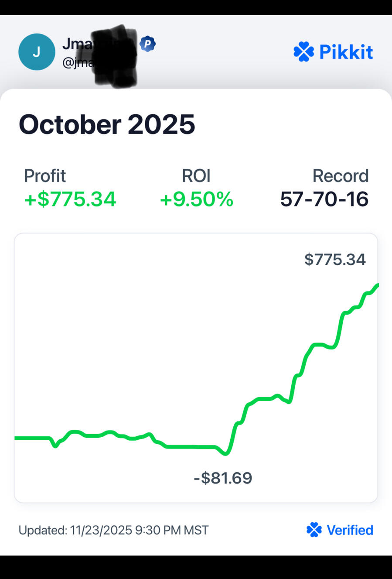Click the green line's top end point
This screenshot has height=579, width=392.
pyautogui.click(x=377, y=285)
